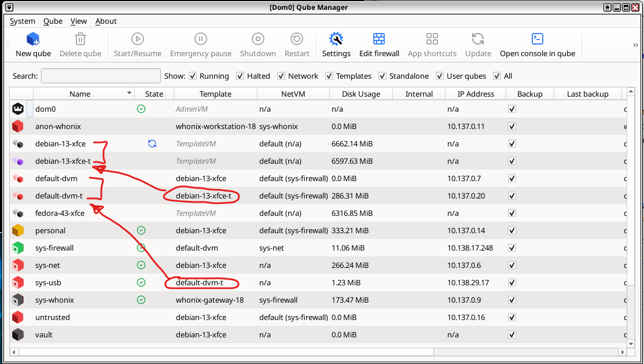Toggle the User qubes filter checkbox

coord(440,76)
